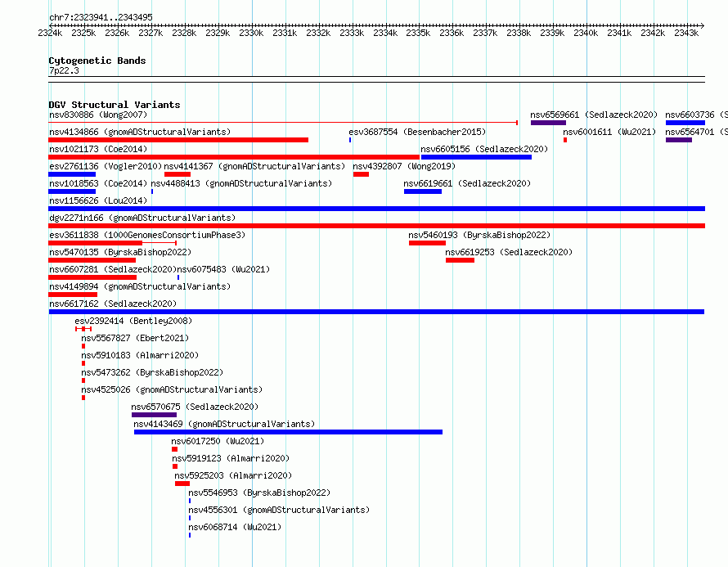Select the nsv6619661 blue variant bar
This screenshot has width=728, height=567.
point(423,191)
